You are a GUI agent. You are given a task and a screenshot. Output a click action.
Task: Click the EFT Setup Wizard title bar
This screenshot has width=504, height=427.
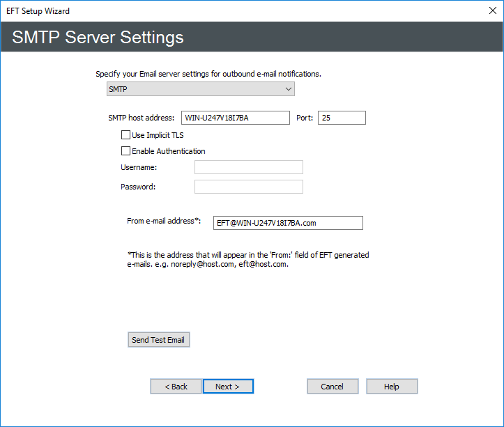pos(209,11)
